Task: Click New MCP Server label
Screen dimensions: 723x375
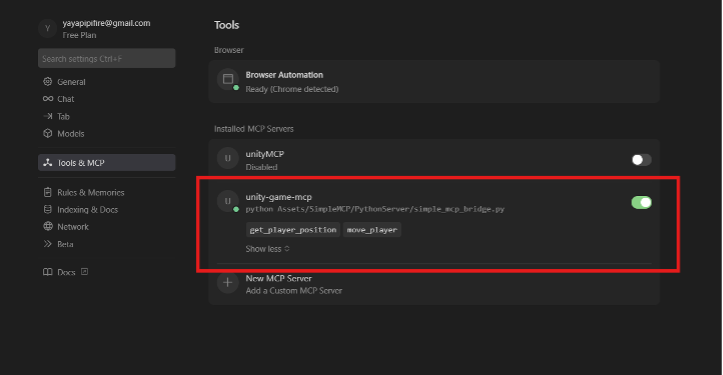Action: 279,279
